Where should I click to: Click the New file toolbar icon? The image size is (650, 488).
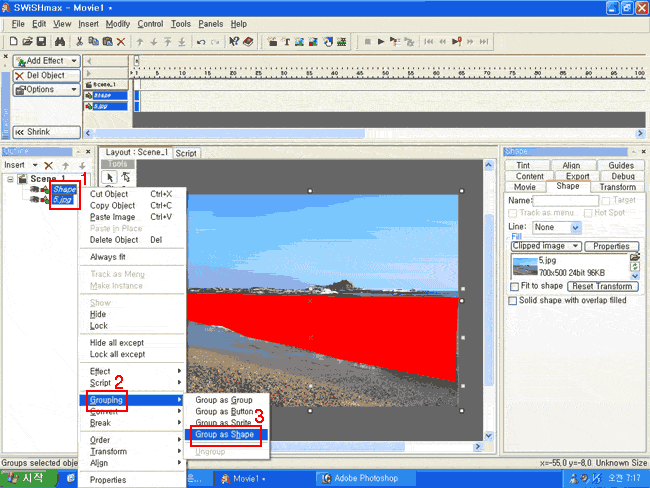point(13,41)
